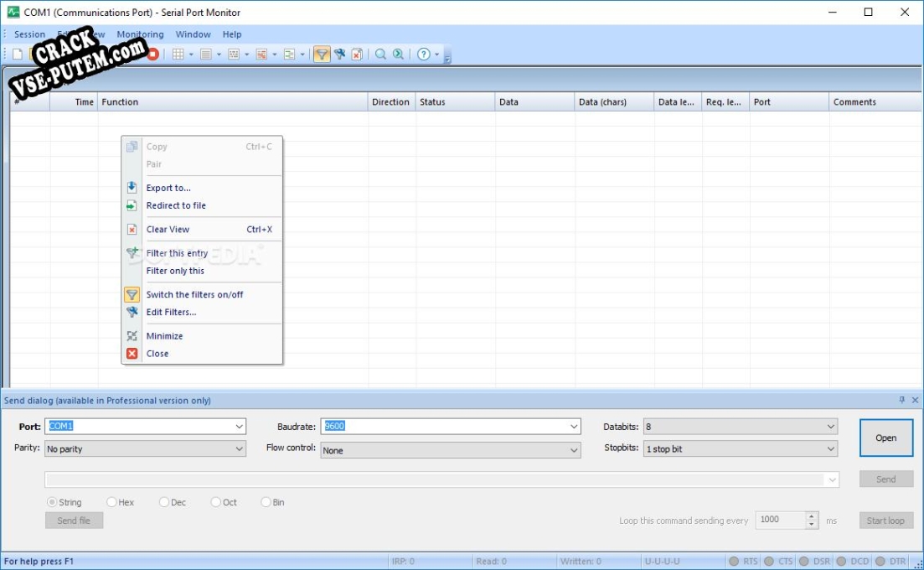Open the Monitoring menu
This screenshot has width=924, height=570.
140,34
